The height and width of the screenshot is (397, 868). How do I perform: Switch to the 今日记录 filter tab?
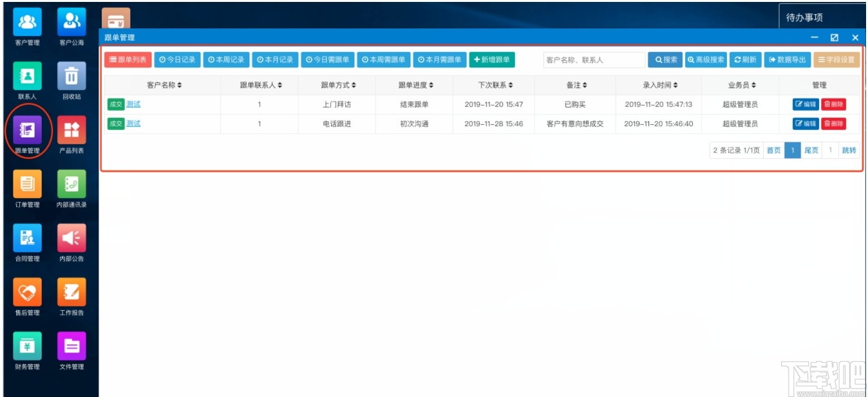(x=178, y=59)
